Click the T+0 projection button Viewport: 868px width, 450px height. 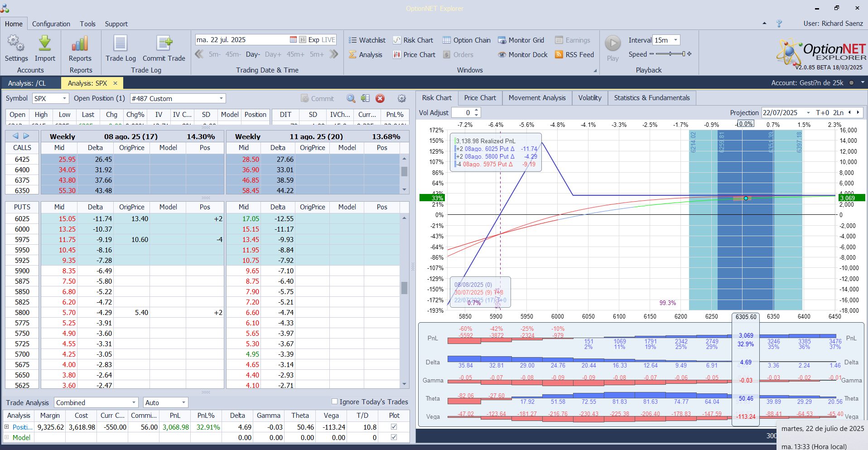(822, 113)
